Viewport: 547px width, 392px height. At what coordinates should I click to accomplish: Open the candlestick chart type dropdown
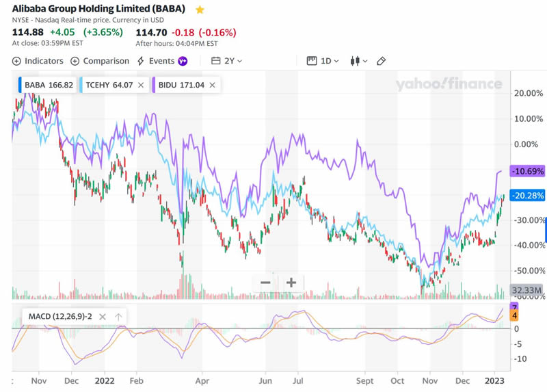(358, 61)
